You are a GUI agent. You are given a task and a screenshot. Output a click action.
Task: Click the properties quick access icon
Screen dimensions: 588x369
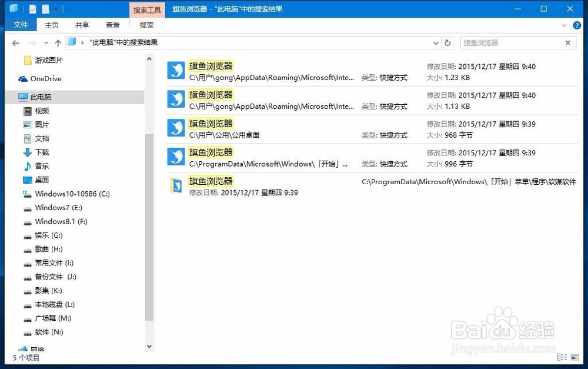32,9
